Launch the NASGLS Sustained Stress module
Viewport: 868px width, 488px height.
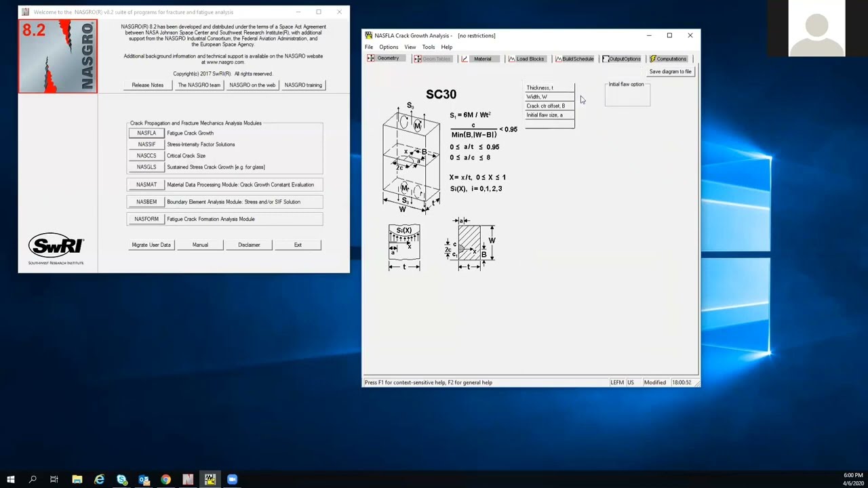[146, 167]
